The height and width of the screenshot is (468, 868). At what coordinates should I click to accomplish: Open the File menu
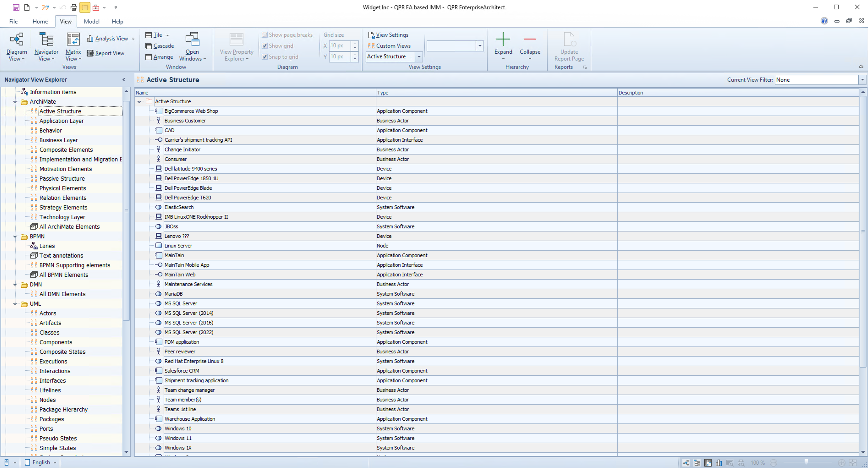point(13,21)
